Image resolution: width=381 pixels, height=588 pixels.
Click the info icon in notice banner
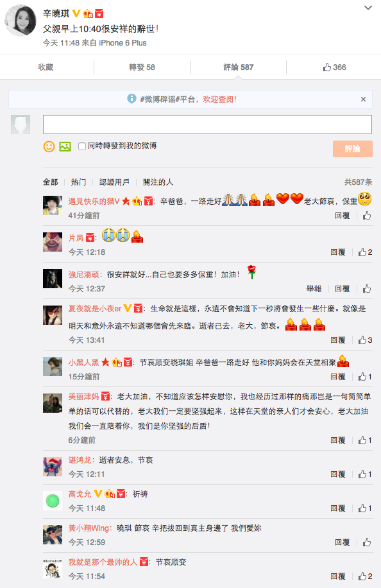(x=131, y=99)
